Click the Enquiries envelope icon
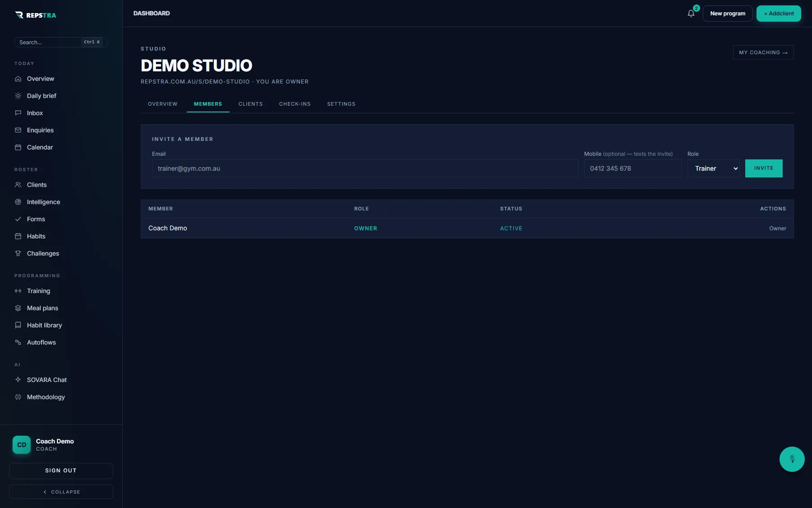This screenshot has width=812, height=508. tap(18, 130)
